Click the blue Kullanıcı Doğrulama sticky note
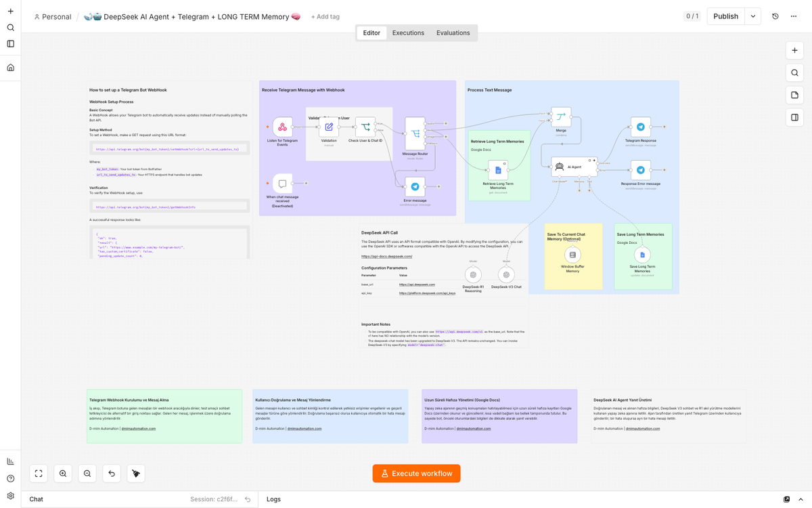The width and height of the screenshot is (812, 508). point(330,416)
